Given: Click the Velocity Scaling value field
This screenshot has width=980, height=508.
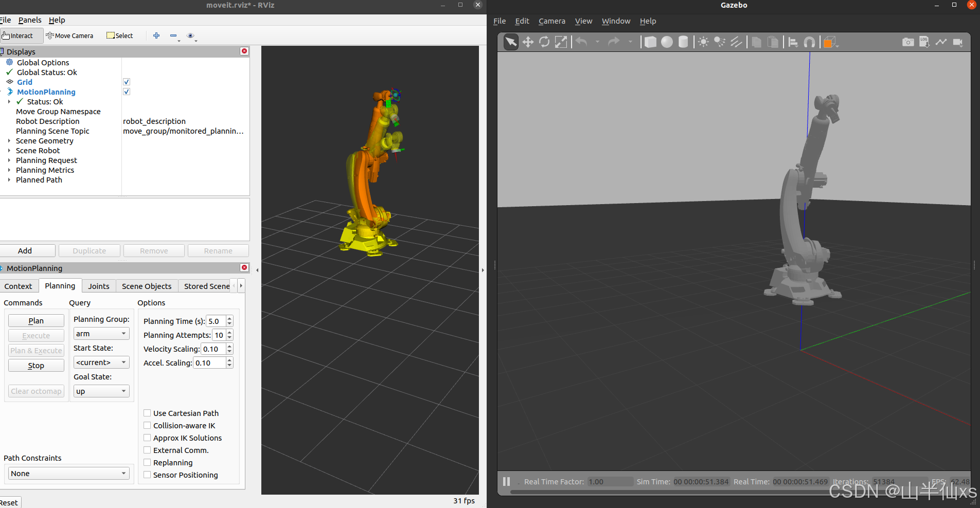Looking at the screenshot, I should click(213, 349).
